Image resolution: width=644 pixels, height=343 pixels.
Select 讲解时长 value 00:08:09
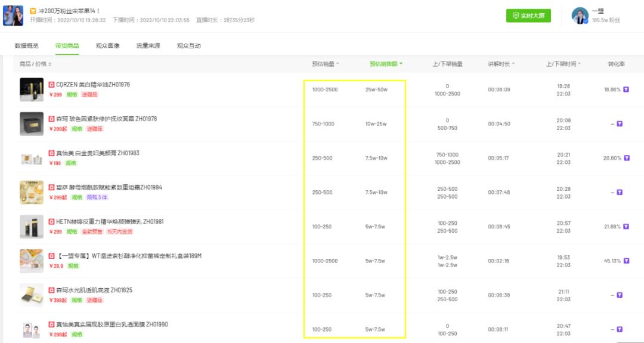499,89
